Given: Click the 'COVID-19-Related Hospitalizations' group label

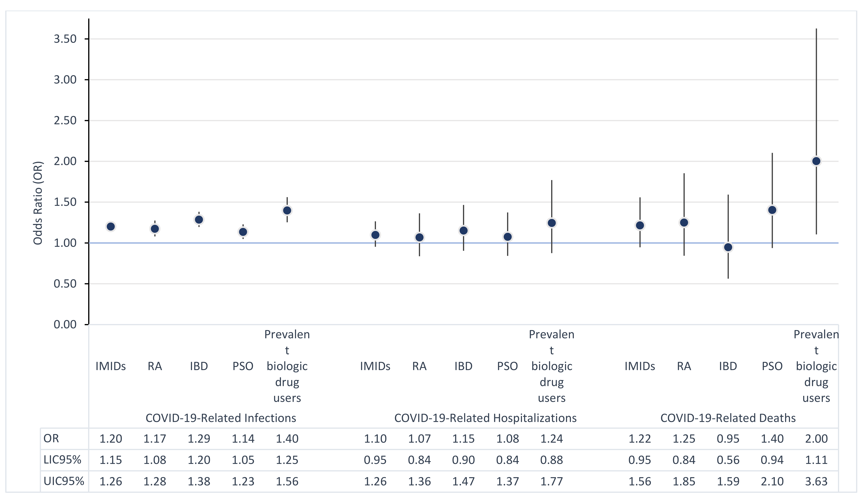Looking at the screenshot, I should [x=485, y=418].
